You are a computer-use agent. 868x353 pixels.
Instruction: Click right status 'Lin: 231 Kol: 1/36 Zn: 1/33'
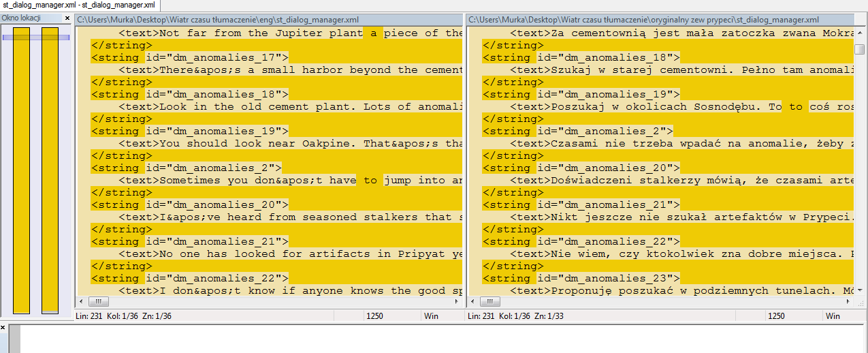[515, 316]
